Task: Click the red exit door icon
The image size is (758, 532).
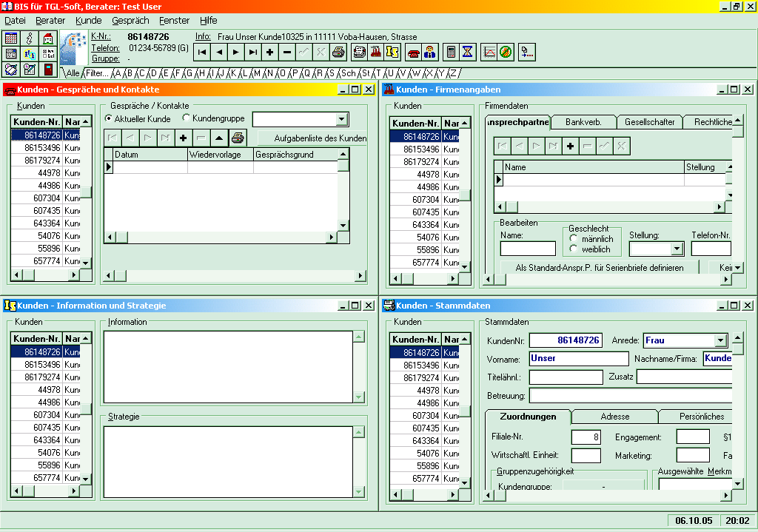Action: [48, 70]
